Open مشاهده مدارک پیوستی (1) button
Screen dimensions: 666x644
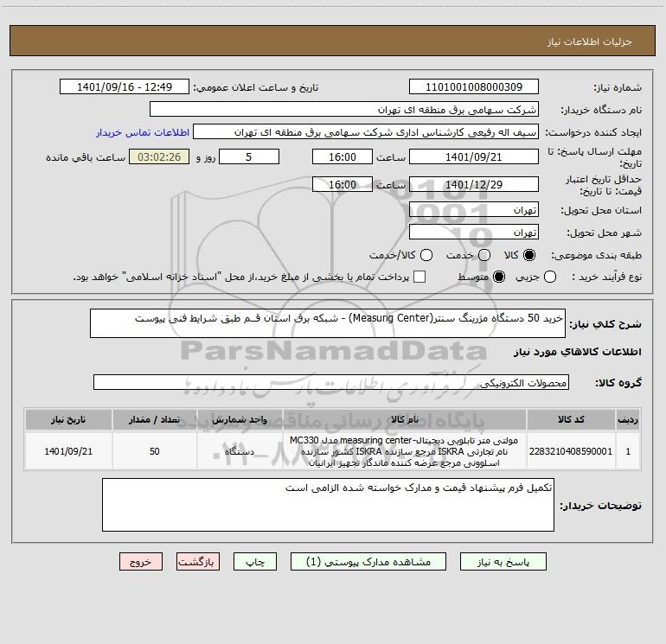click(368, 562)
